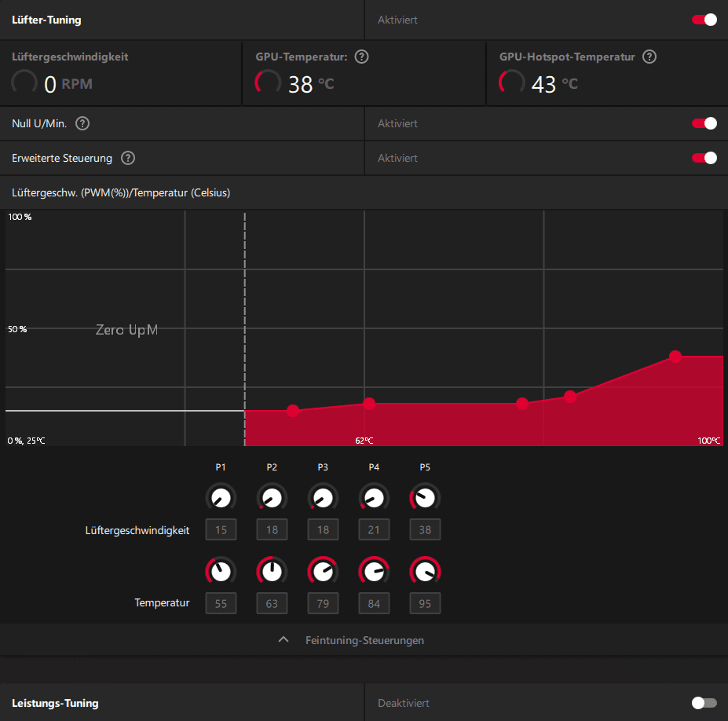Disable the Null U/Min. switch
The width and height of the screenshot is (728, 721).
pos(704,123)
